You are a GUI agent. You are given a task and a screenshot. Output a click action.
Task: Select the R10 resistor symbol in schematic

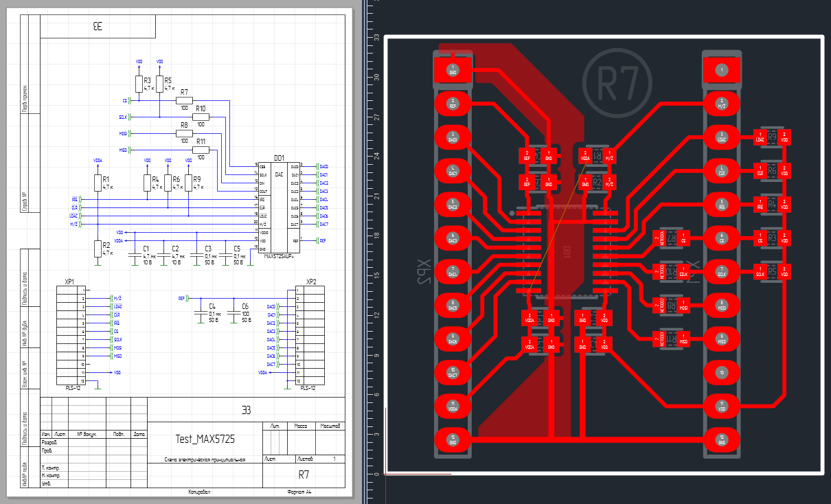201,117
